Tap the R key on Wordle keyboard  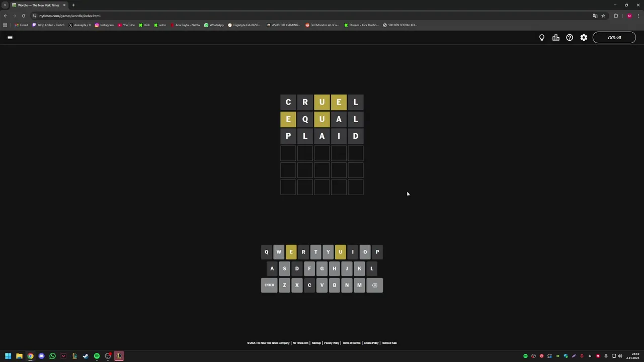tap(303, 252)
